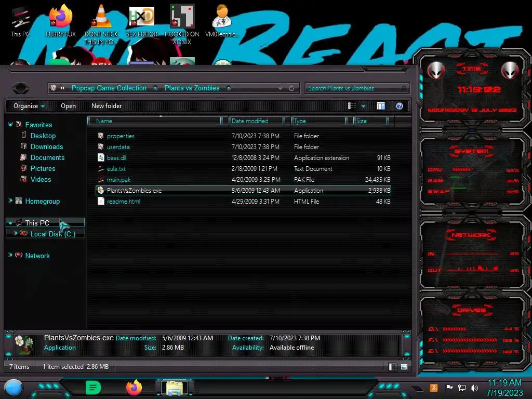The image size is (532, 399).
Task: Open the HOOKED ON XONIX shortcut
Action: [182, 24]
